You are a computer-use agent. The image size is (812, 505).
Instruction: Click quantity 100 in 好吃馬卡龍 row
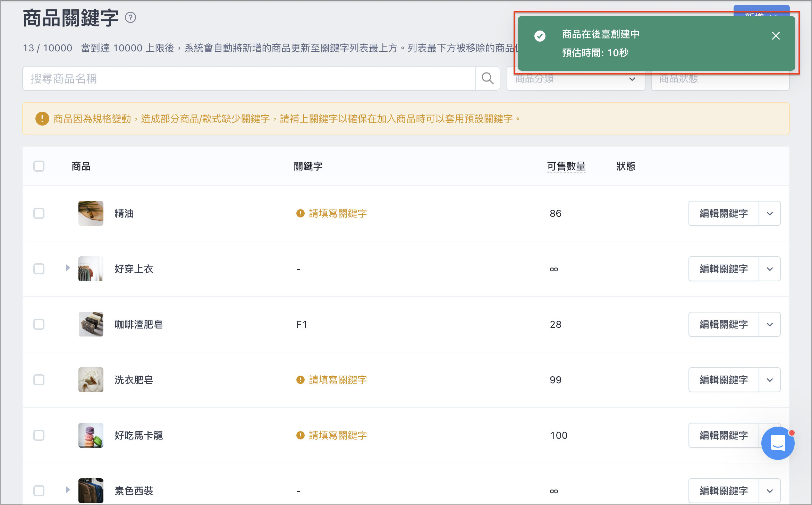click(559, 435)
